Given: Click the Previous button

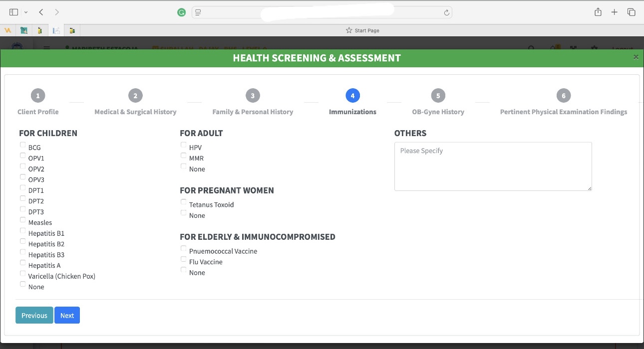Looking at the screenshot, I should click(x=34, y=315).
